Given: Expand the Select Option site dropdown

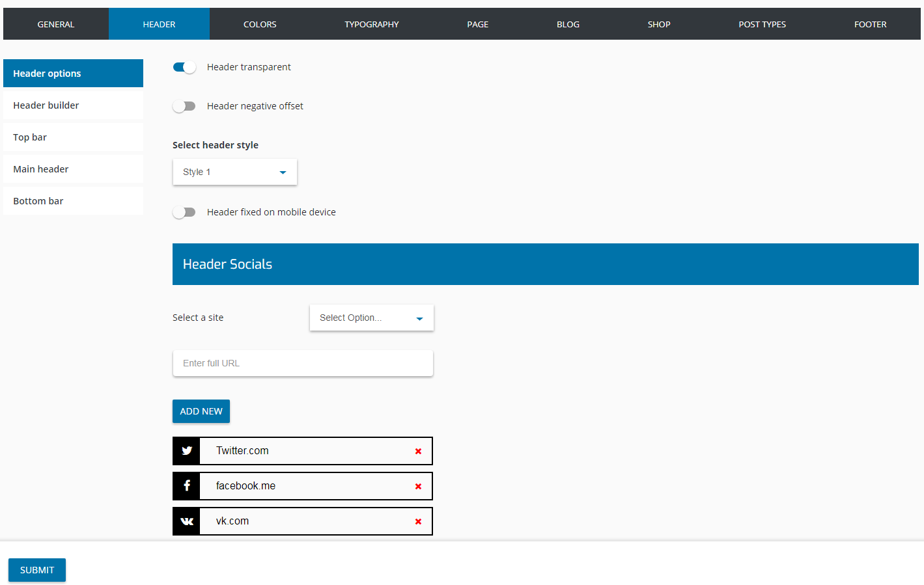Looking at the screenshot, I should point(371,318).
